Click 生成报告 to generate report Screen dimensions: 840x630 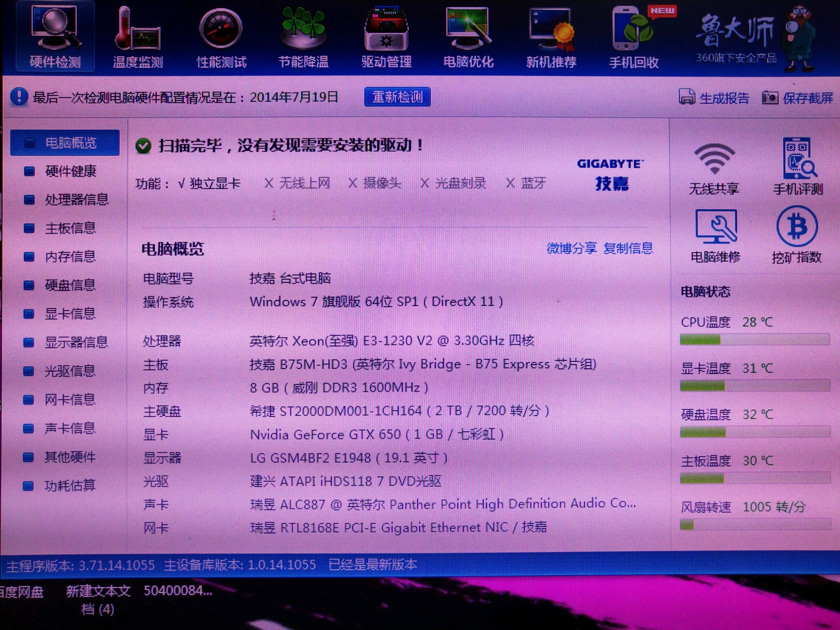[x=714, y=97]
